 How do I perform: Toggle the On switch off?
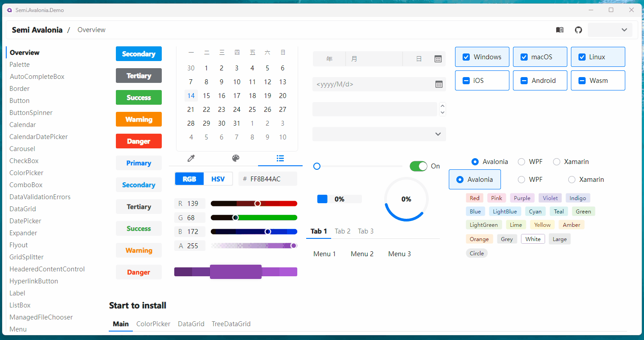(x=418, y=166)
